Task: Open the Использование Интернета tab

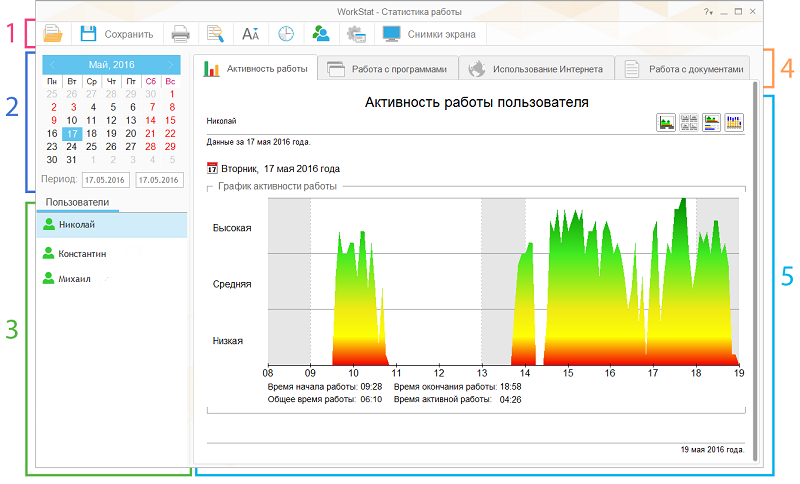Action: pos(536,69)
